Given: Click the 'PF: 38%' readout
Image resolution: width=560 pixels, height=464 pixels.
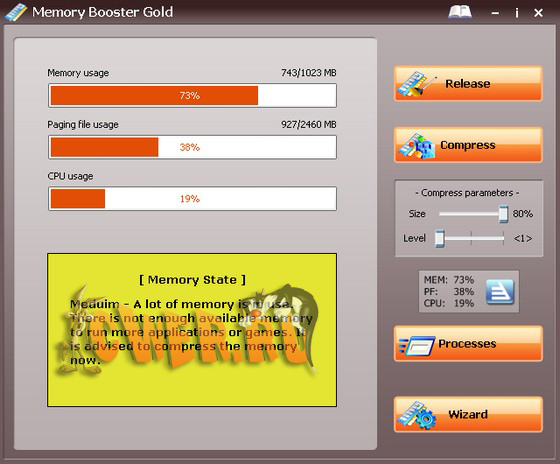Looking at the screenshot, I should point(449,291).
